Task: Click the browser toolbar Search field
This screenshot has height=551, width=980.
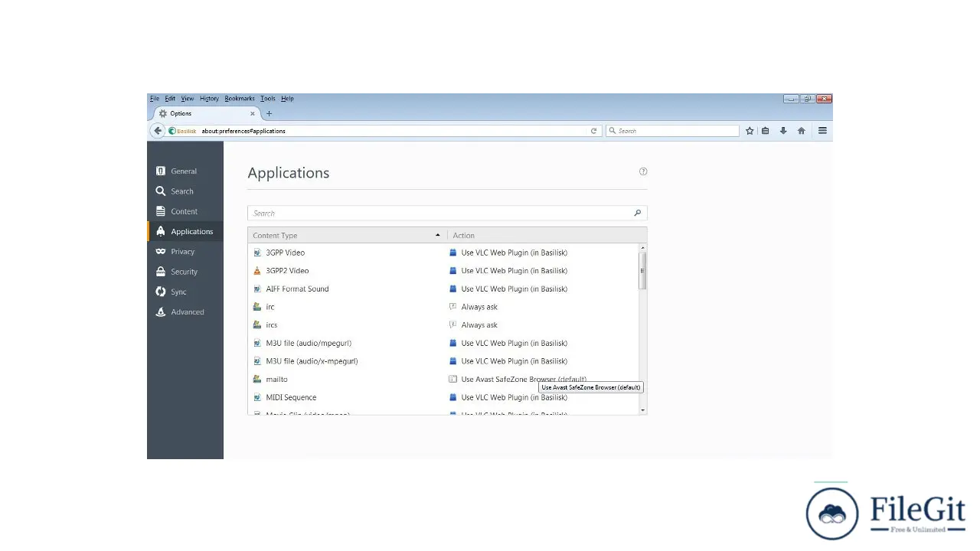Action: pyautogui.click(x=672, y=131)
